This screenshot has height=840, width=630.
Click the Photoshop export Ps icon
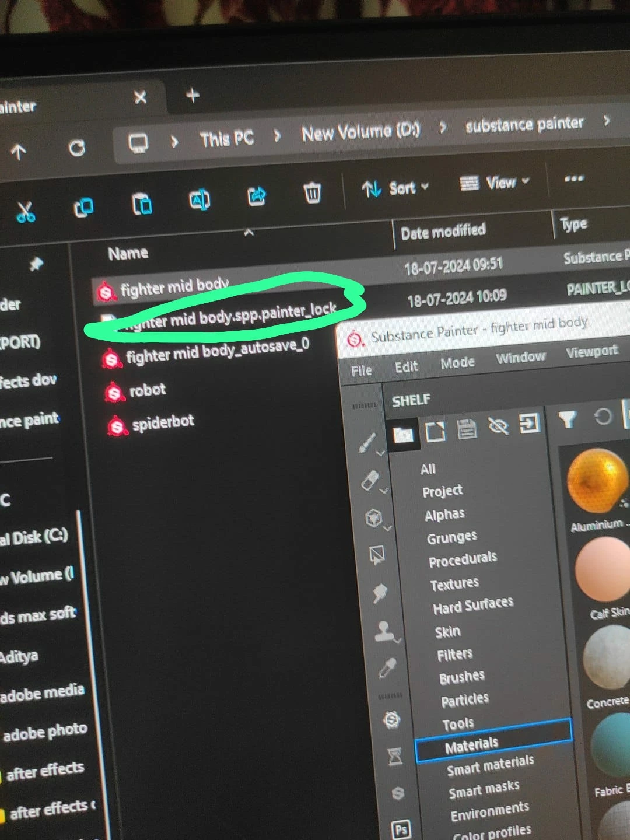coord(401,829)
